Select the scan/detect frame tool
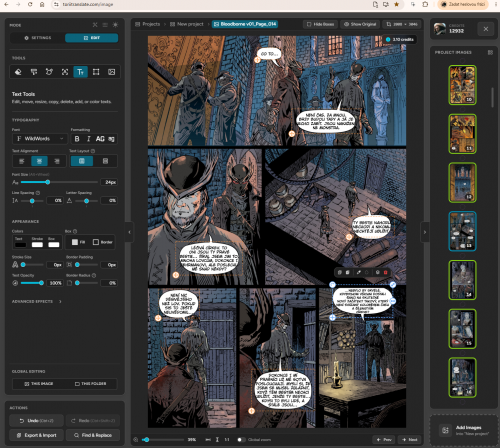This screenshot has width=500, height=448. (65, 72)
